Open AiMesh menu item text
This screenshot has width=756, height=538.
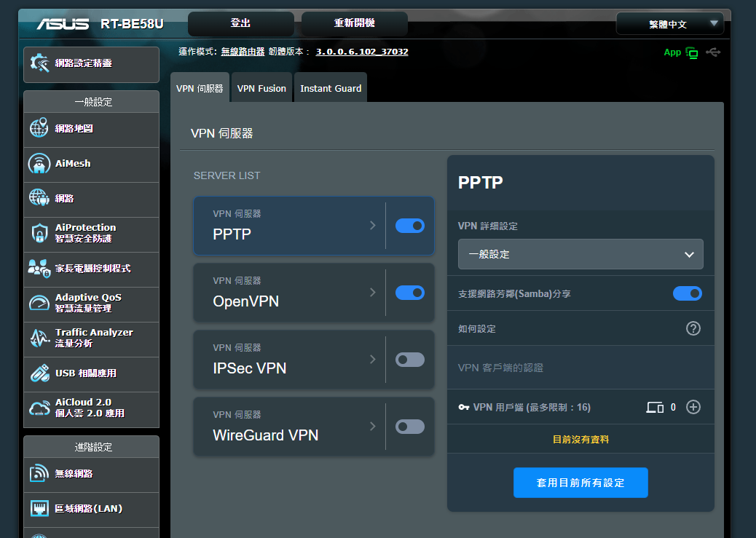click(x=73, y=163)
